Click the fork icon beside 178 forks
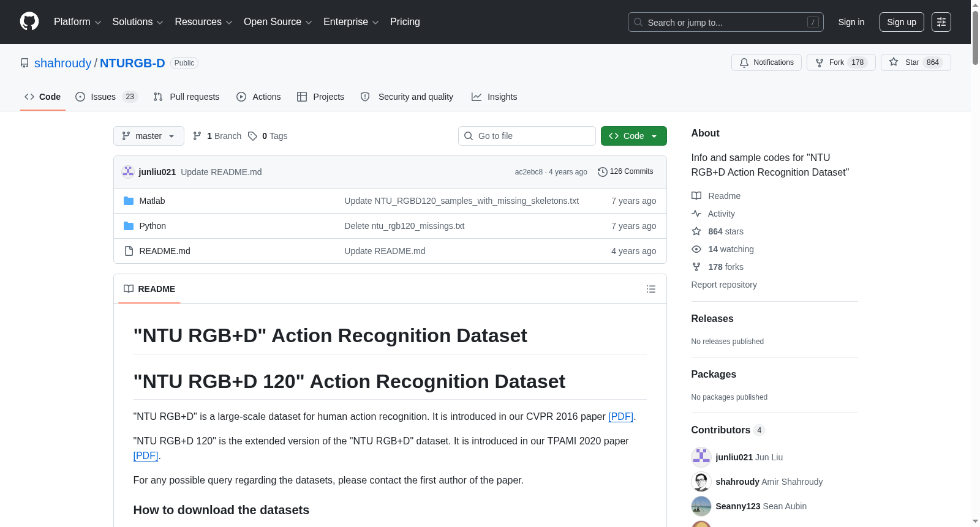This screenshot has width=980, height=527. coord(696,267)
